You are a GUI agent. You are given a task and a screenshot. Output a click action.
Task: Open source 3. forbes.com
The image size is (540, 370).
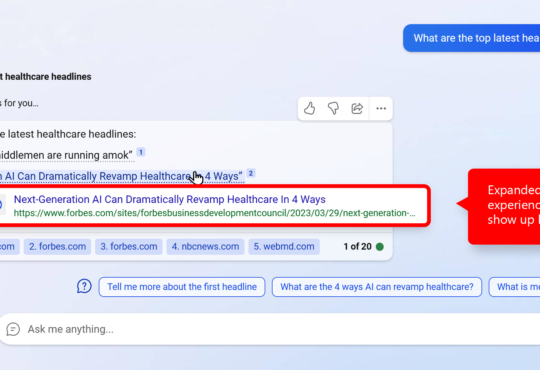point(129,247)
